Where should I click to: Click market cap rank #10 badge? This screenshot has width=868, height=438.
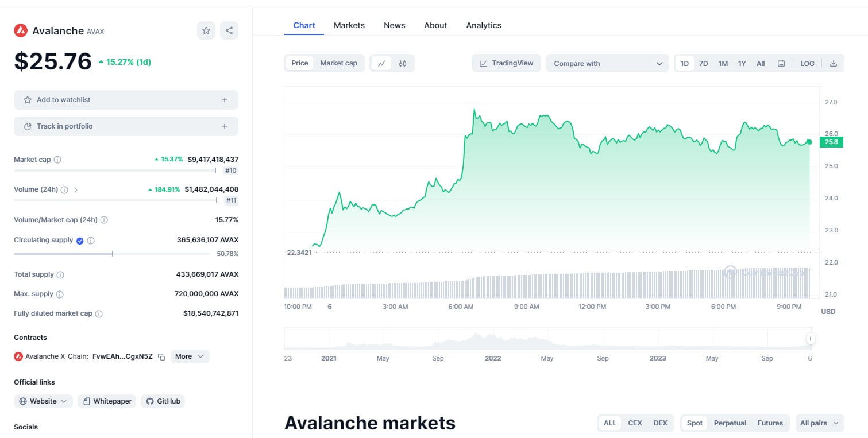pos(231,170)
